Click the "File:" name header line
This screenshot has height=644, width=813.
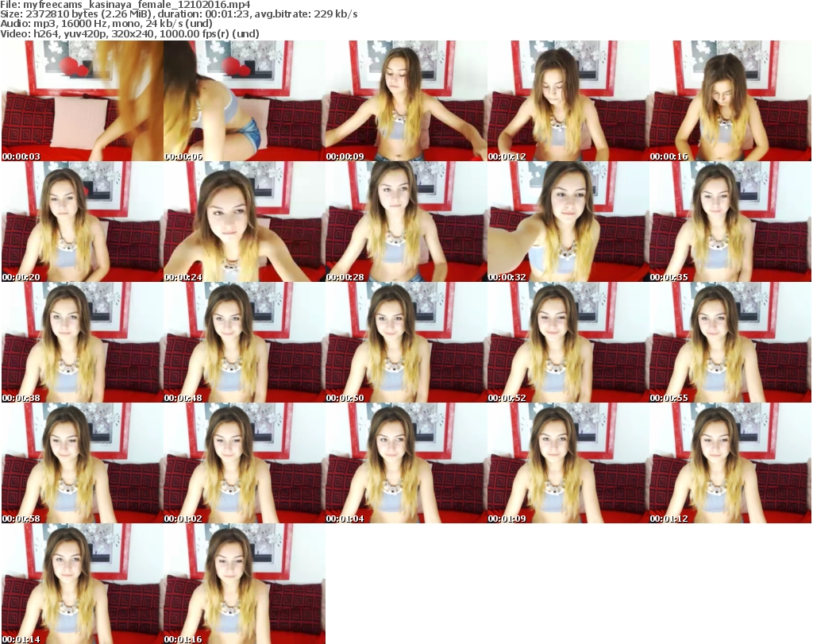pos(125,5)
